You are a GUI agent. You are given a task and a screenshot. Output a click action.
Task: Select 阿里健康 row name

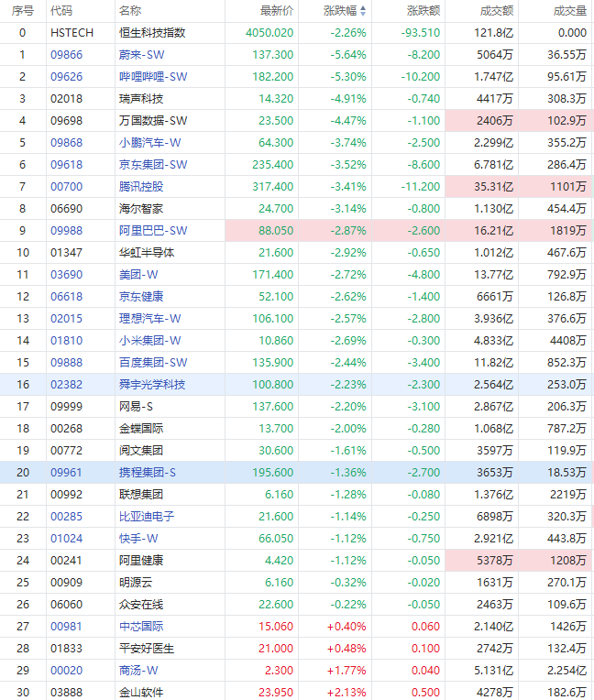coord(141,560)
